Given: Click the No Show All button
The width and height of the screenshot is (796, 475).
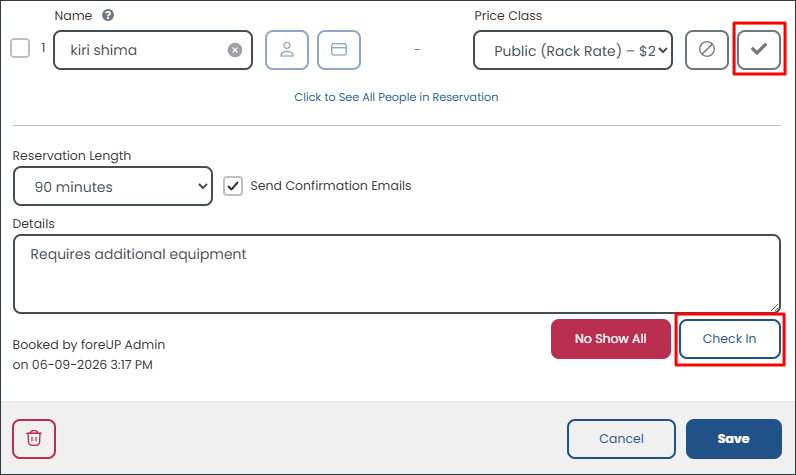Looking at the screenshot, I should coord(611,339).
